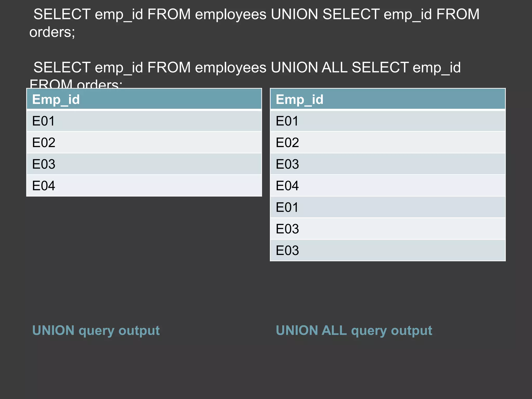
Task: Click the first SELECT query line
Action: coord(256,14)
